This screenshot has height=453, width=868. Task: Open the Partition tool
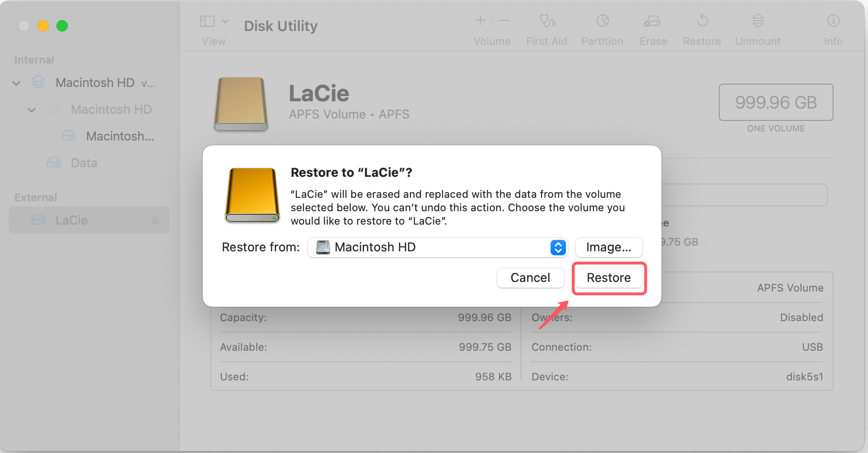pos(602,28)
